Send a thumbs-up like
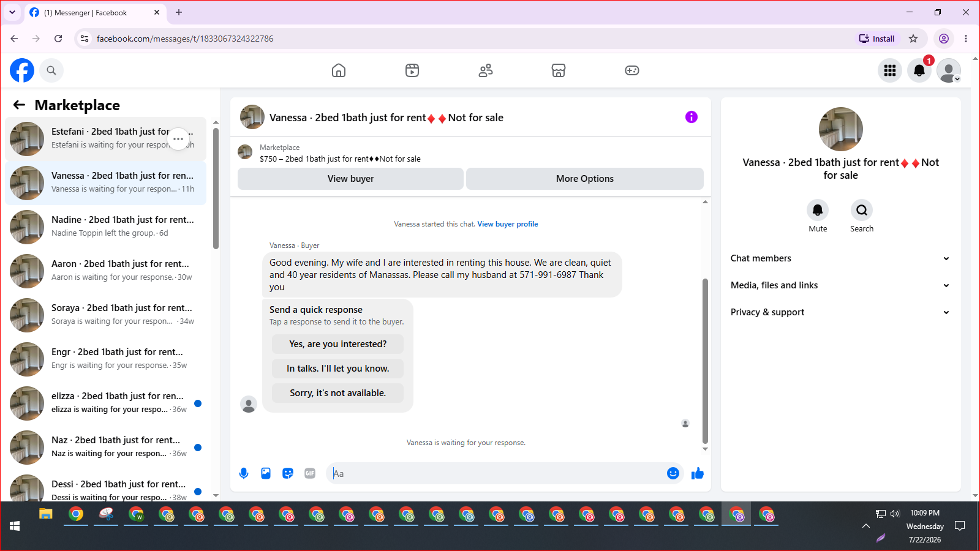Image resolution: width=980 pixels, height=551 pixels. (698, 473)
